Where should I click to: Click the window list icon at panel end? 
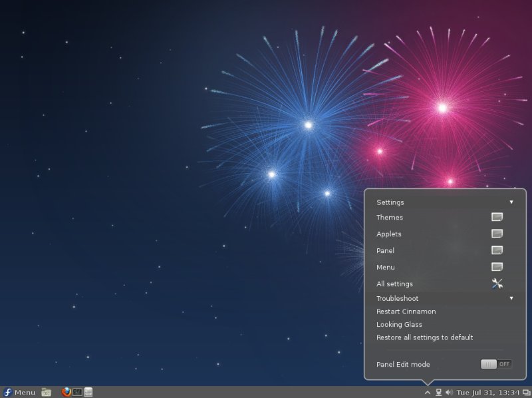click(x=527, y=393)
